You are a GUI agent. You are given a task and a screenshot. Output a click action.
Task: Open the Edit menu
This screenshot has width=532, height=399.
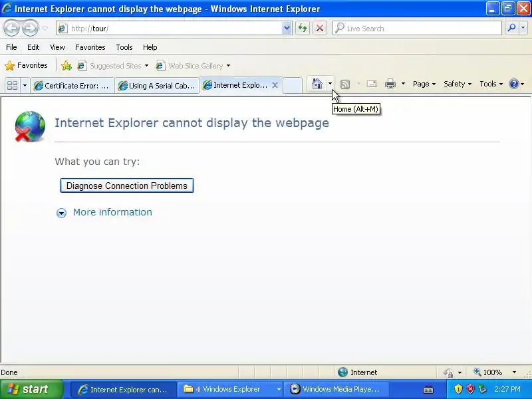click(x=33, y=47)
